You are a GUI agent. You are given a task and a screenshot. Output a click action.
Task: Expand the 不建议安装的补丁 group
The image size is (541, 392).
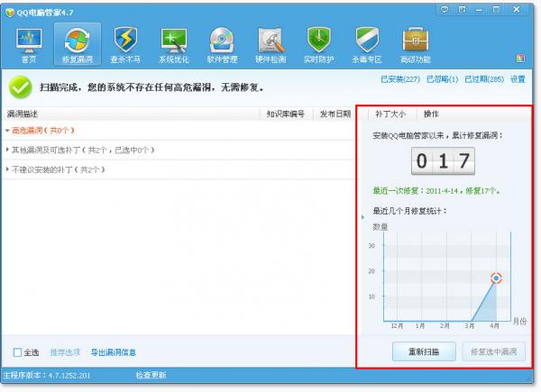point(7,169)
